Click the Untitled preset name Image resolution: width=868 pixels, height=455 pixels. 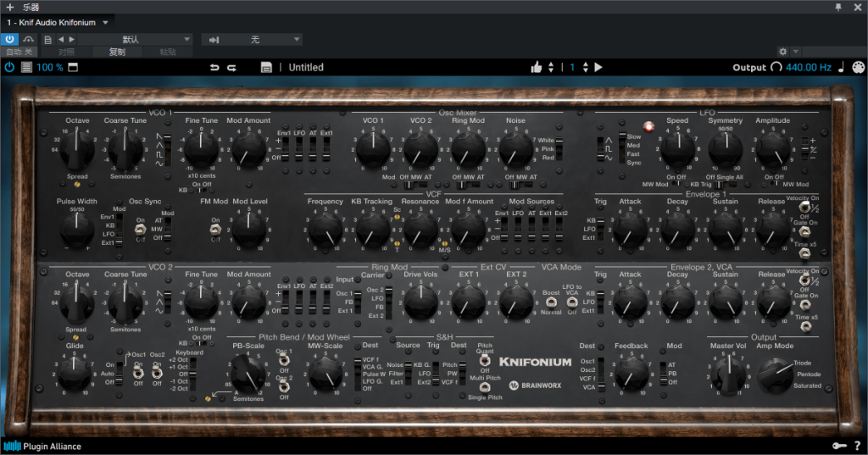pos(306,67)
